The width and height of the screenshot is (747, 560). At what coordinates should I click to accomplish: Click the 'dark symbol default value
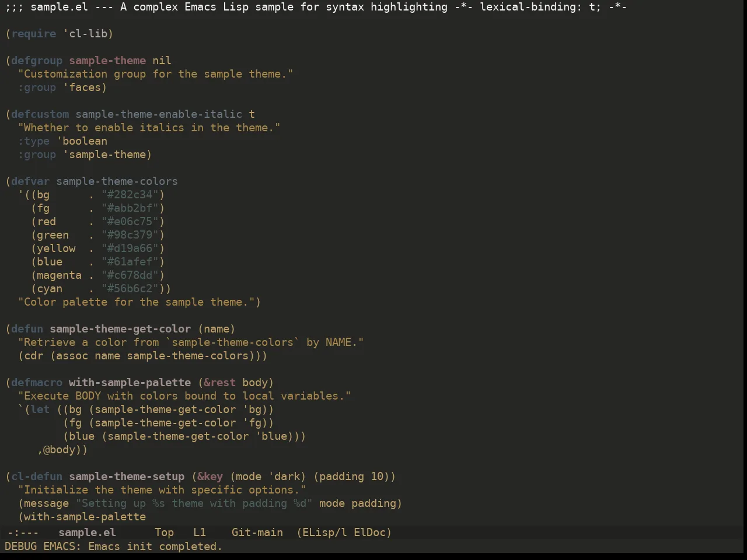284,477
